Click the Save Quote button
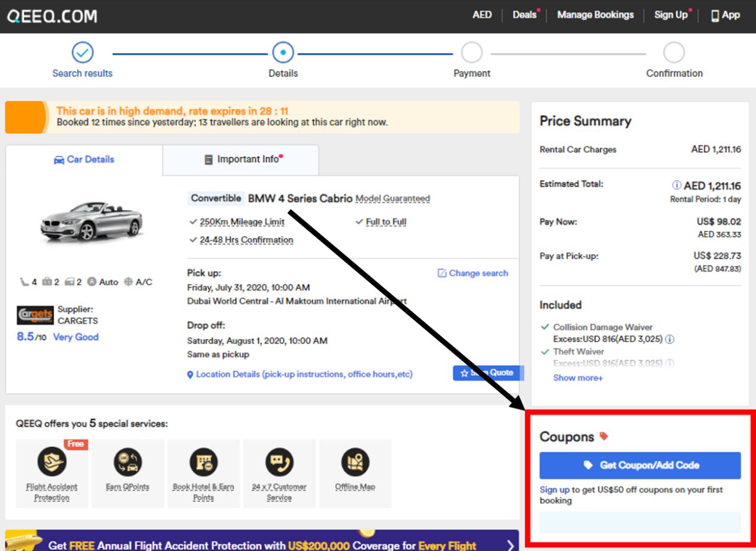This screenshot has height=551, width=756. click(488, 373)
